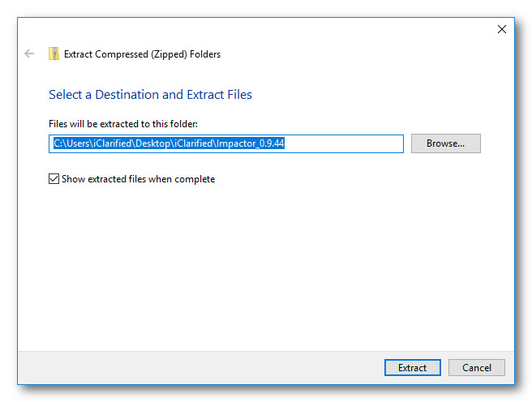The width and height of the screenshot is (532, 402).
Task: Click the 'Show extracted files when complete' label
Action: pyautogui.click(x=138, y=179)
